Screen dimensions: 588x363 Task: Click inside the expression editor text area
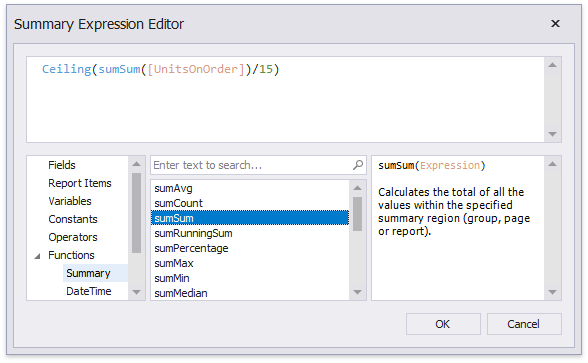tap(285, 99)
